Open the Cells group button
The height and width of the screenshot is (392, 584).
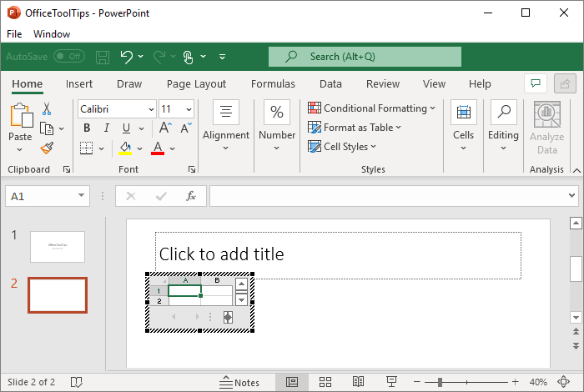463,125
